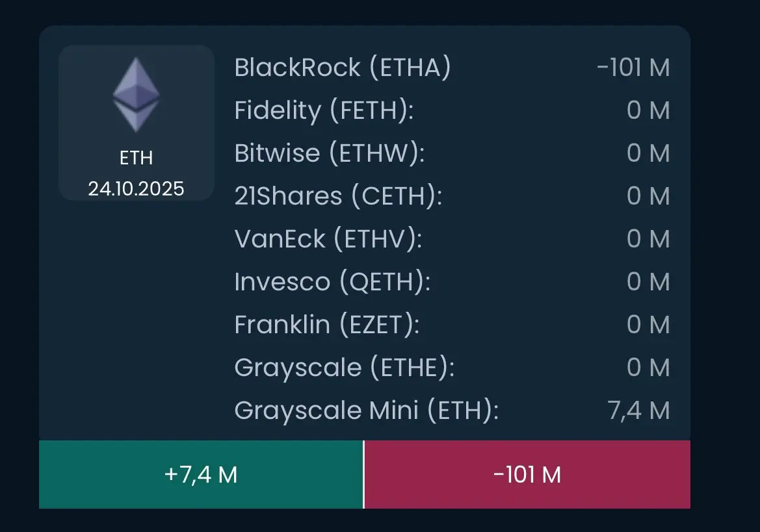Select the VanEck (ETHV) row label
The image size is (760, 532).
point(328,239)
